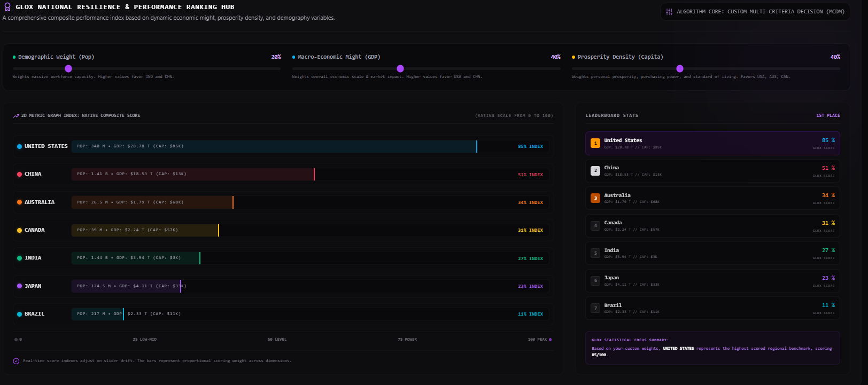
Task: Click the GLOX award ribbon logo icon
Action: [x=7, y=7]
